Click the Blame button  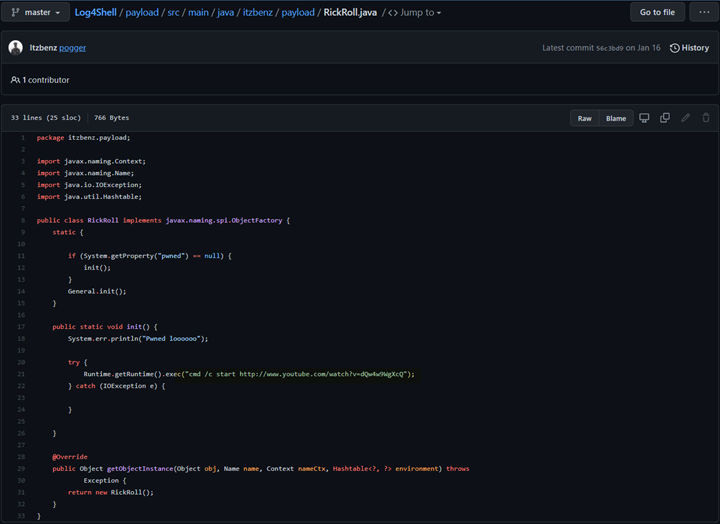(616, 118)
